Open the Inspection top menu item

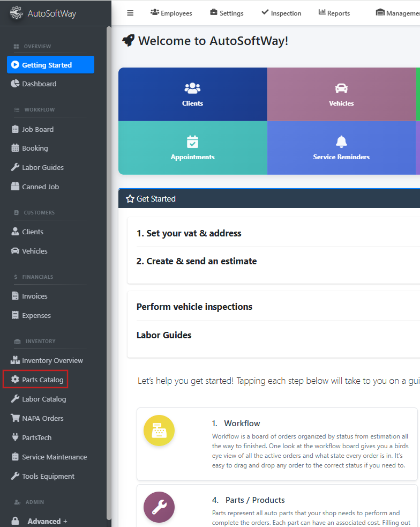[281, 13]
